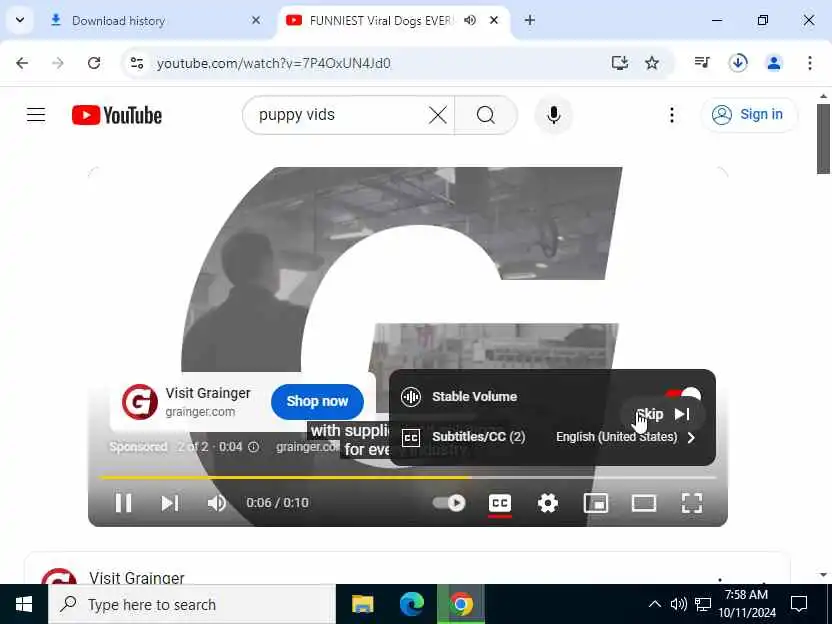Click the Type here to search box
Viewport: 832px width, 624px height.
[x=192, y=604]
